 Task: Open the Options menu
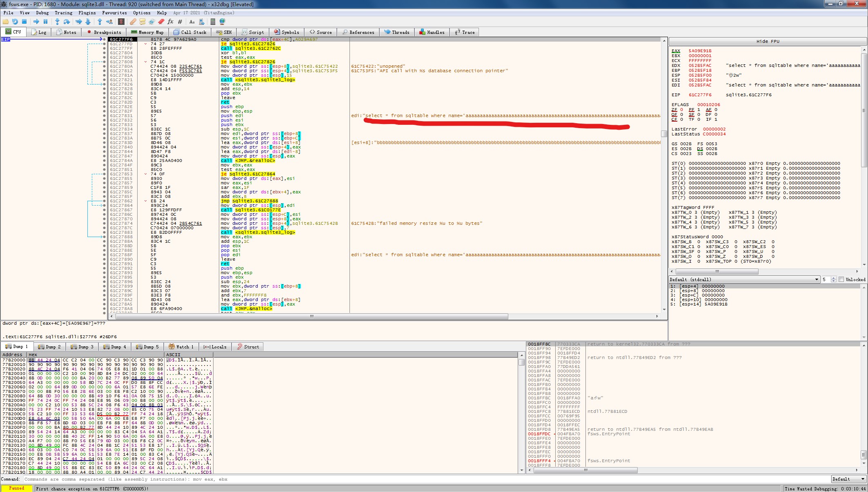tap(142, 13)
